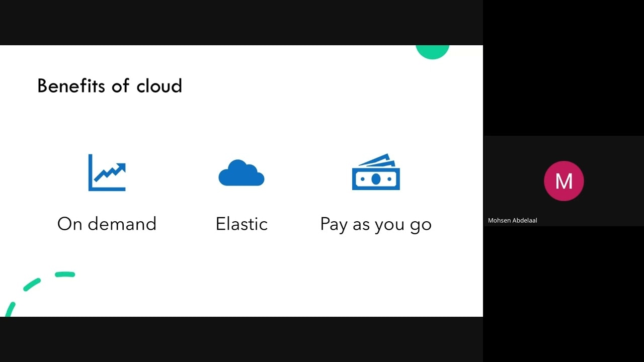Click the diagonal middle green dash
The width and height of the screenshot is (644, 362).
32,285
